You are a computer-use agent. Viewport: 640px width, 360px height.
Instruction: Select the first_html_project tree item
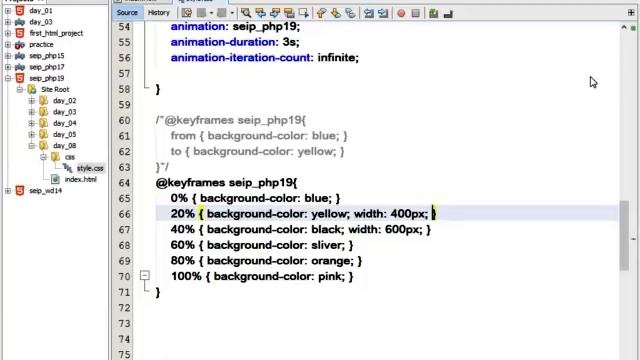pos(56,33)
